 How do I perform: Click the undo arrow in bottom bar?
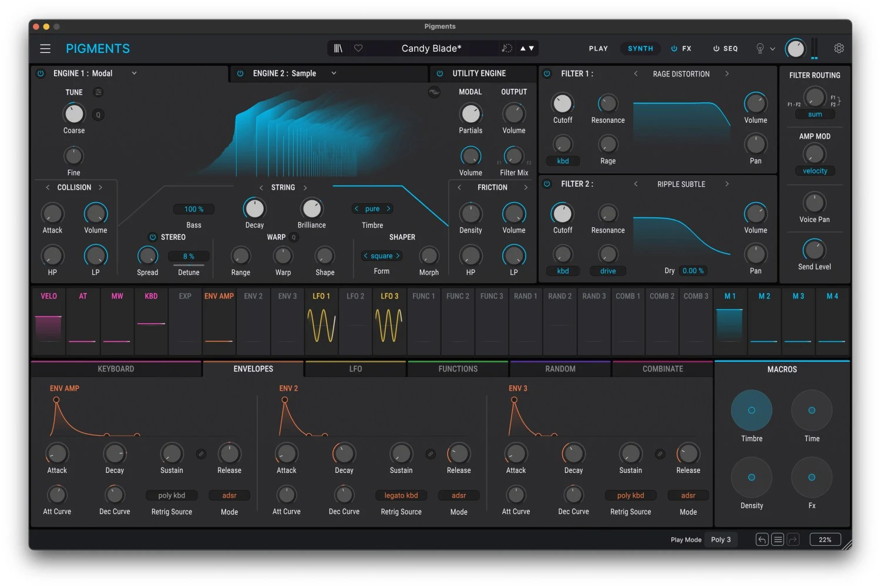762,539
